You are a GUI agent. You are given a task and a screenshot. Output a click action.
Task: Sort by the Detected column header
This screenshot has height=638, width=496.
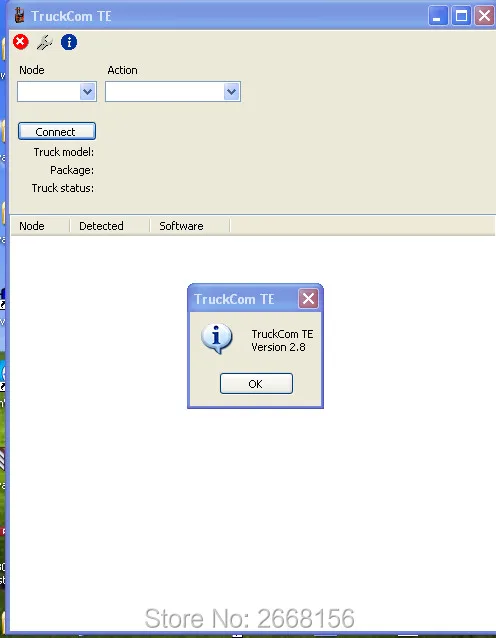[x=110, y=226]
